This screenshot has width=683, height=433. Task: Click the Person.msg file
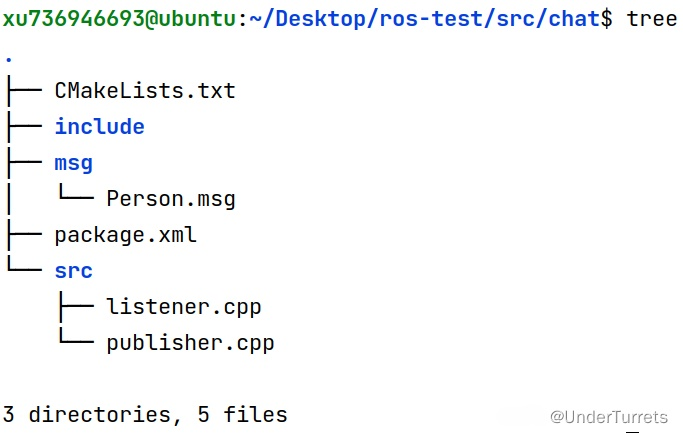[x=171, y=199]
